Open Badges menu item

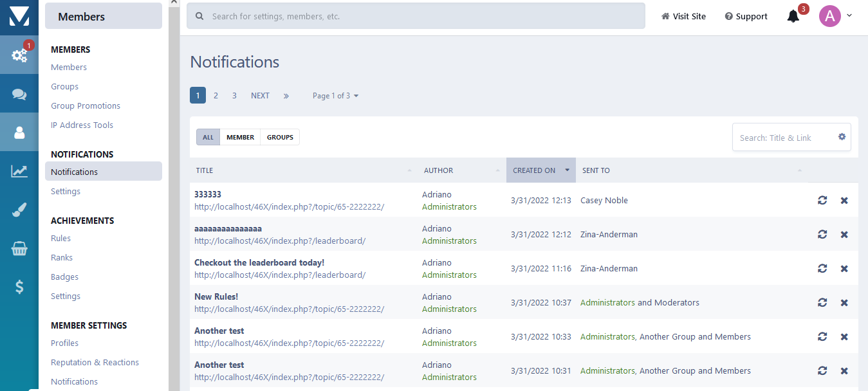coord(64,277)
